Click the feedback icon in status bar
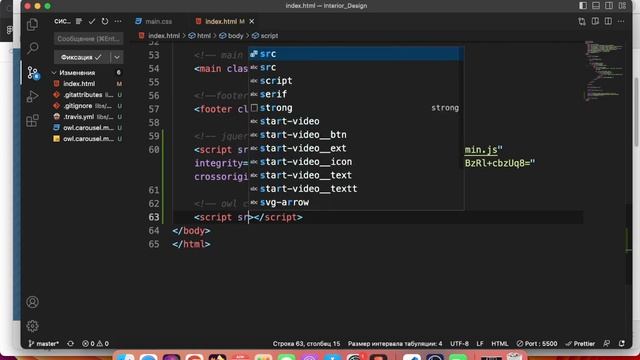The width and height of the screenshot is (640, 360). 607,344
